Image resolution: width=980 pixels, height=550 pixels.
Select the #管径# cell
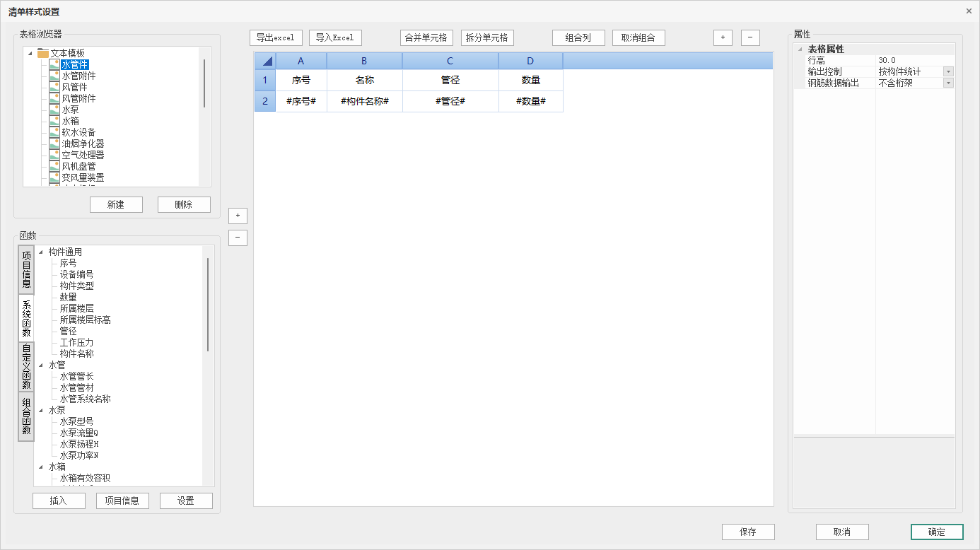(x=450, y=101)
